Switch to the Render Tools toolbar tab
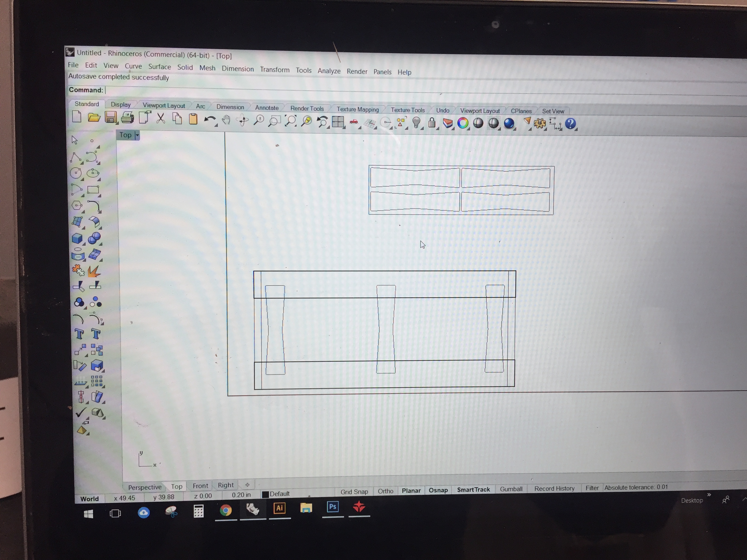747x560 pixels. 307,108
